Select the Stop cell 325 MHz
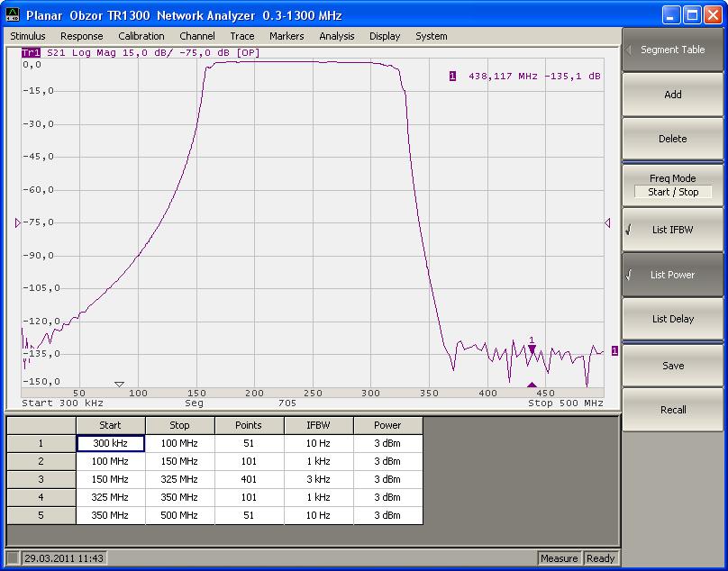This screenshot has width=728, height=571. [x=179, y=479]
